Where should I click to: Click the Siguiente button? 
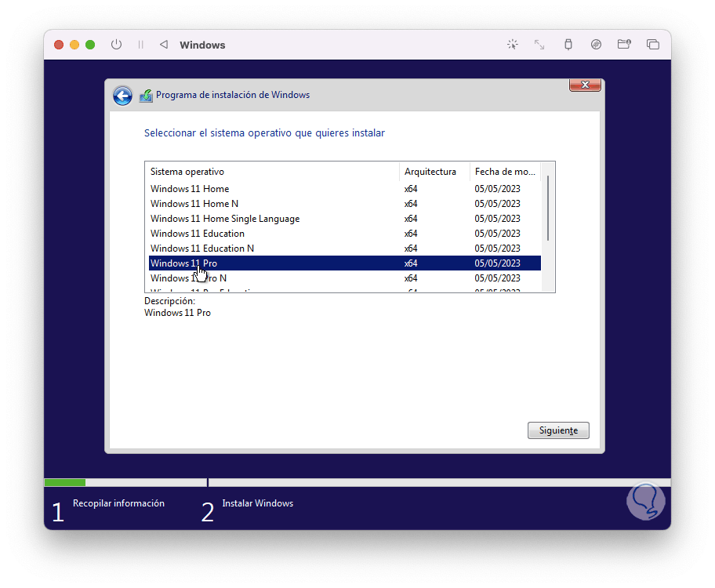click(558, 430)
